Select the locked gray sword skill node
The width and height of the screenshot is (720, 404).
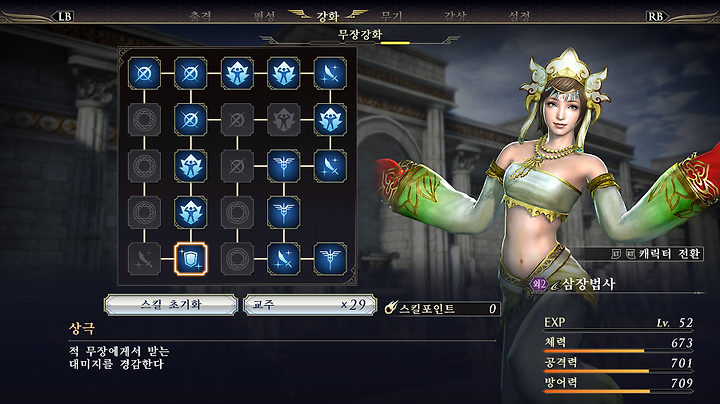tap(144, 259)
